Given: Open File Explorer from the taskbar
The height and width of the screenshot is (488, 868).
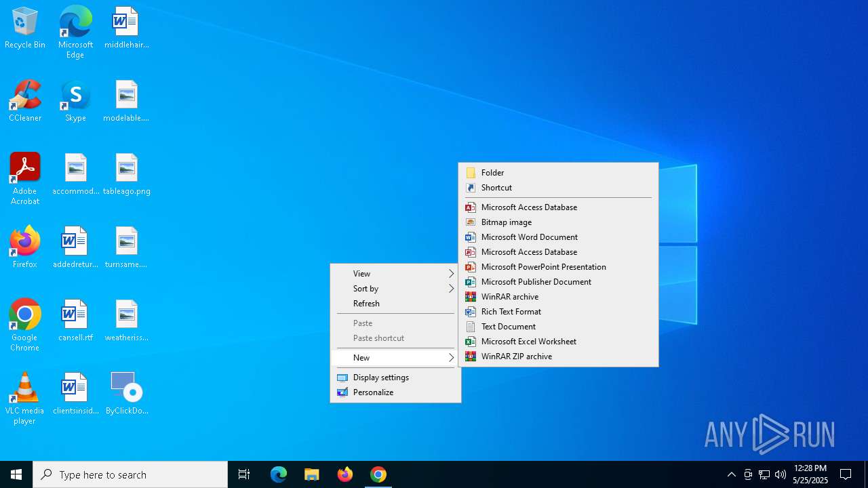Looking at the screenshot, I should [x=312, y=474].
